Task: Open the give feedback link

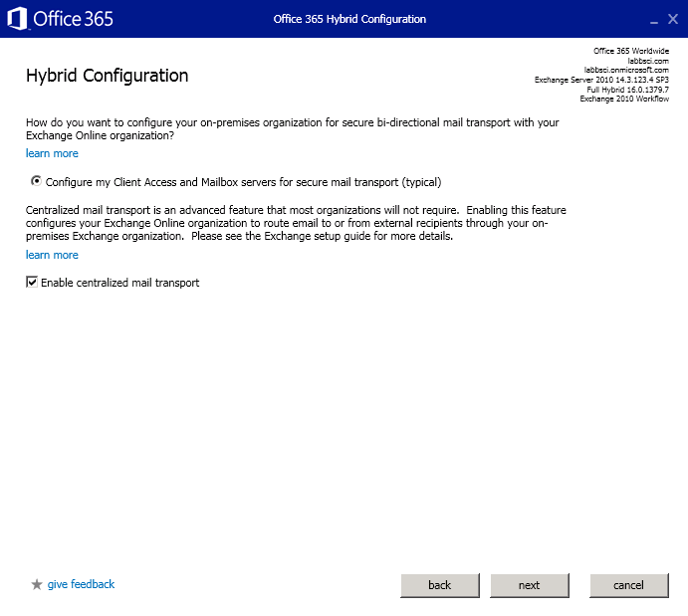Action: [x=81, y=584]
